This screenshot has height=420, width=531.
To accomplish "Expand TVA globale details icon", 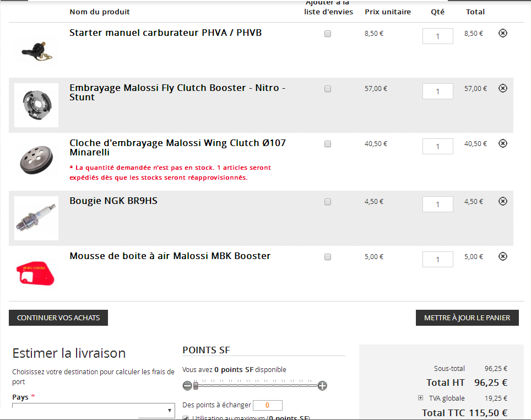I will (421, 397).
